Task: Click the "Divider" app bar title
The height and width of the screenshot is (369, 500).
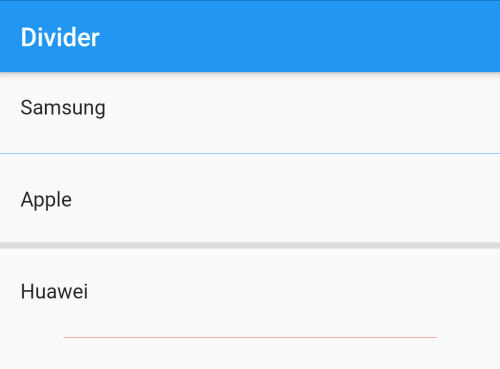Action: (x=60, y=37)
